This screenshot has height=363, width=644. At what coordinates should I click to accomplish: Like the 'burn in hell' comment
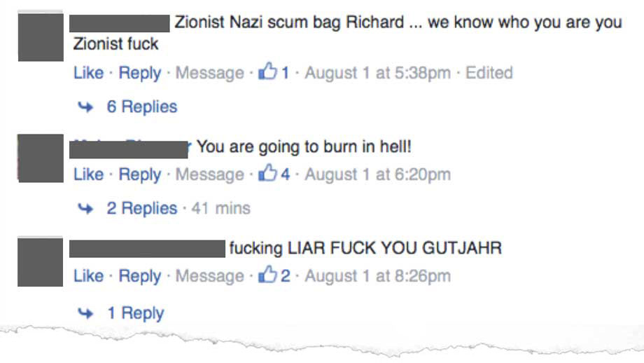click(88, 174)
